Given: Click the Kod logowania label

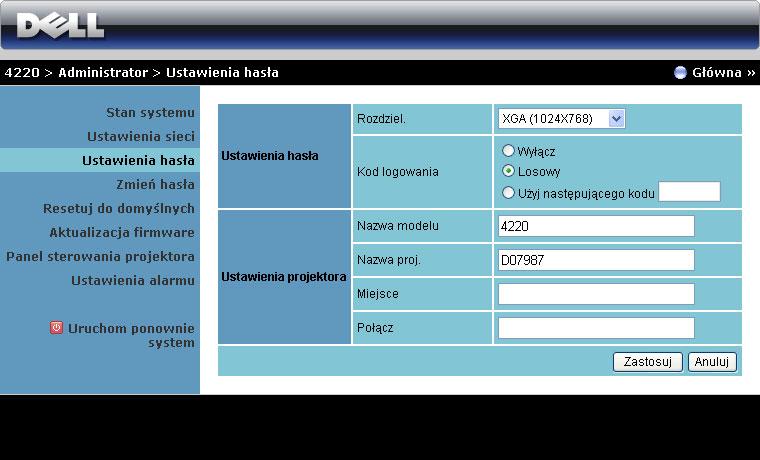Looking at the screenshot, I should [397, 172].
